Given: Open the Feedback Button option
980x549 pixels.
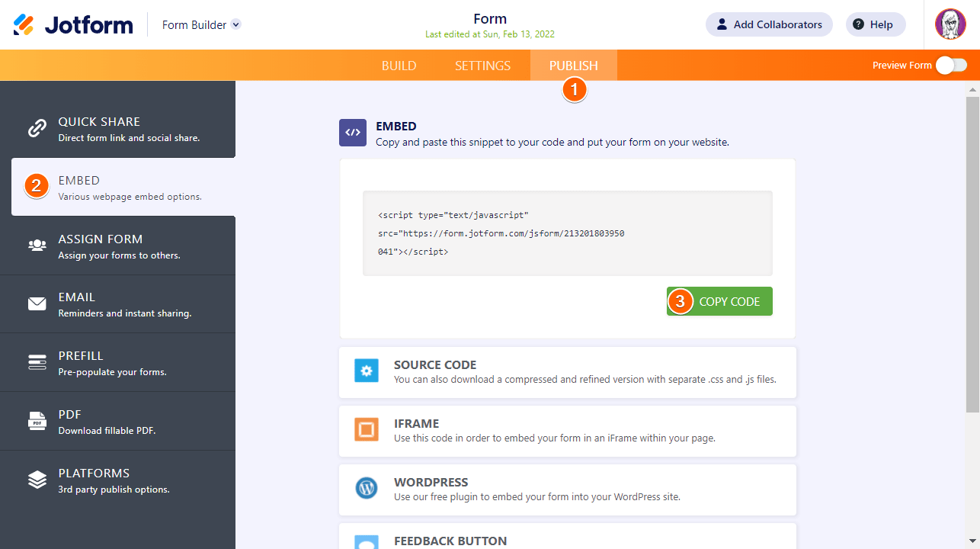Looking at the screenshot, I should point(568,536).
